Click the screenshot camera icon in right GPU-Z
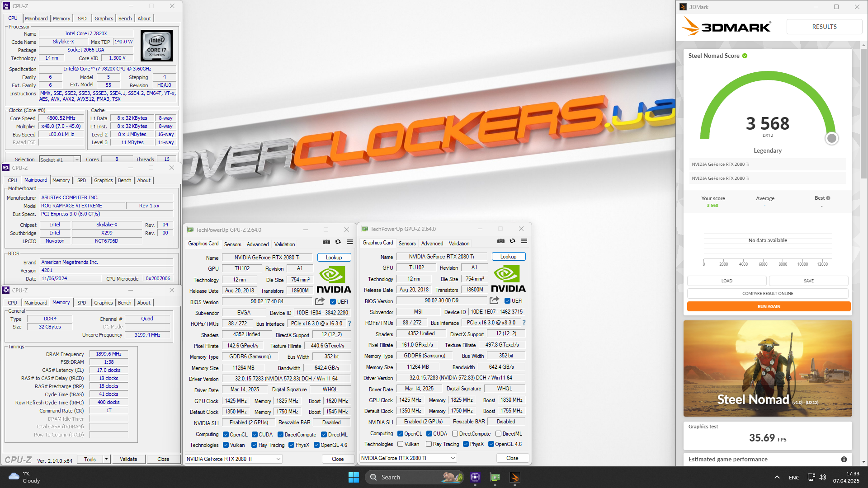Screen dimensions: 868x488 (500, 241)
